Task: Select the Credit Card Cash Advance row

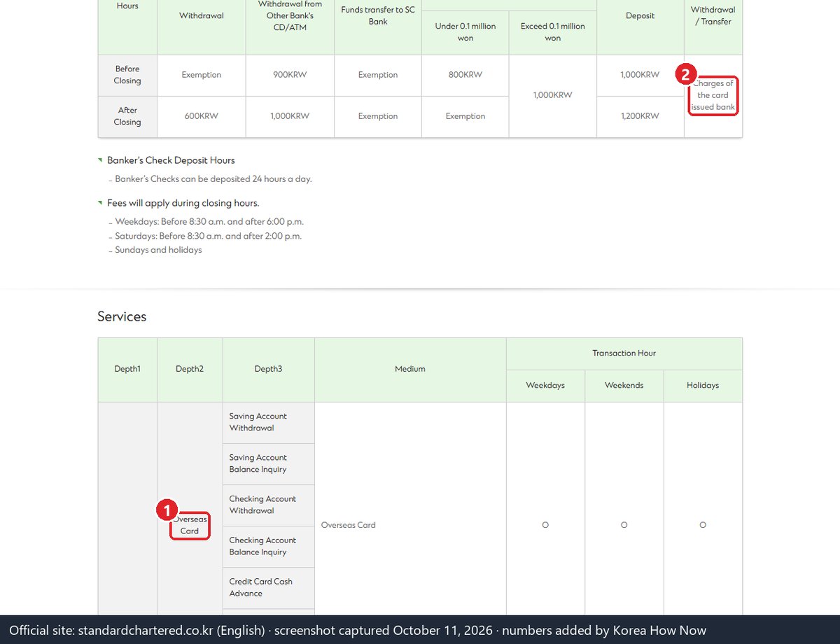Action: coord(269,587)
